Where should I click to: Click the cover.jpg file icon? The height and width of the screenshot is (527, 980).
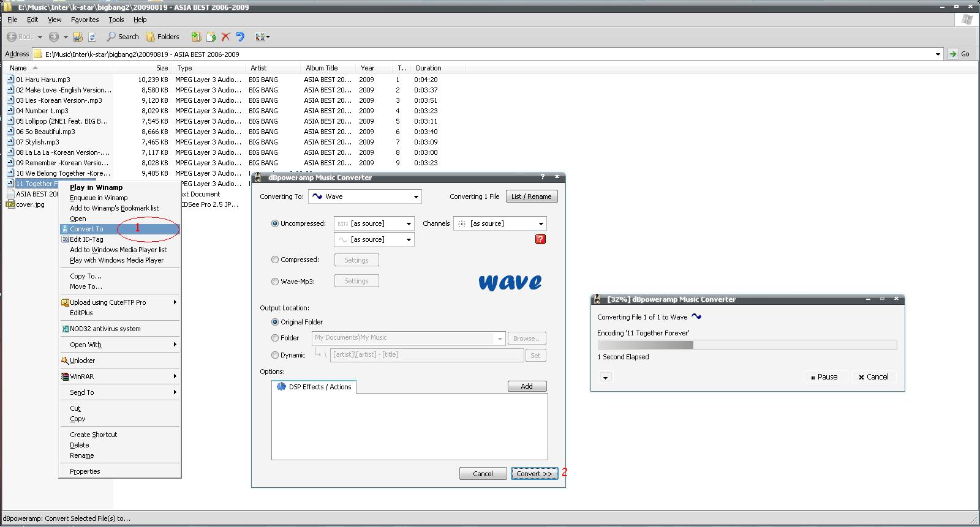10,204
